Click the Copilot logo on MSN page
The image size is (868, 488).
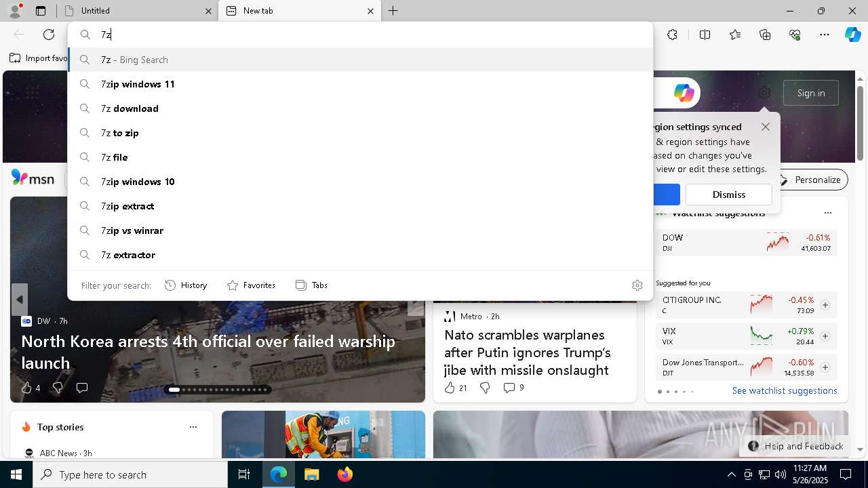(684, 93)
